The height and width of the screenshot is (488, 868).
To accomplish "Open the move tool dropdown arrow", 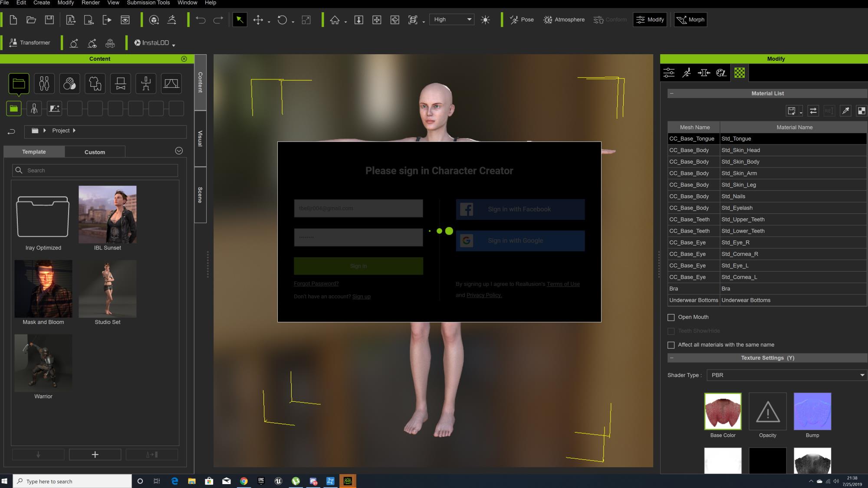I will [269, 22].
